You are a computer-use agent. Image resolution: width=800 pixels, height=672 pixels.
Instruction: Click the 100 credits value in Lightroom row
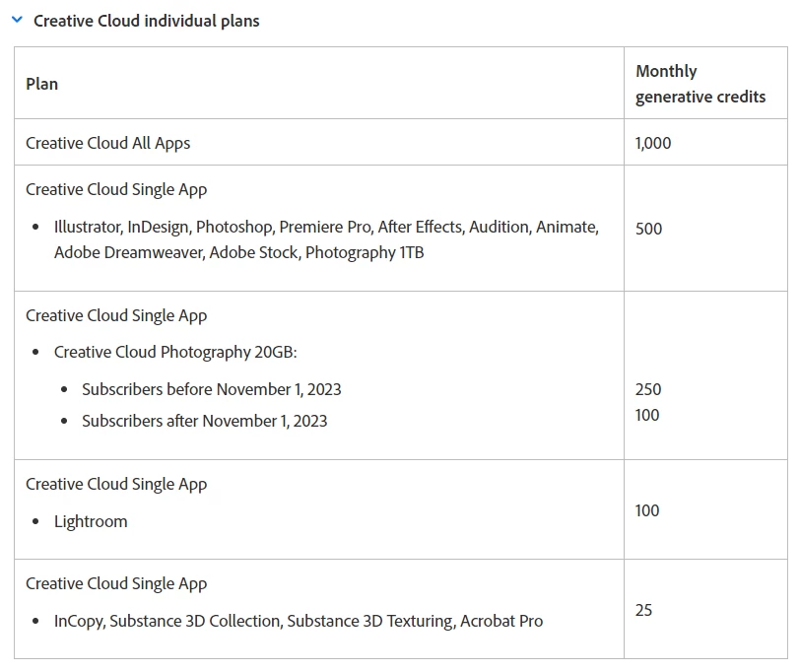[x=647, y=510]
